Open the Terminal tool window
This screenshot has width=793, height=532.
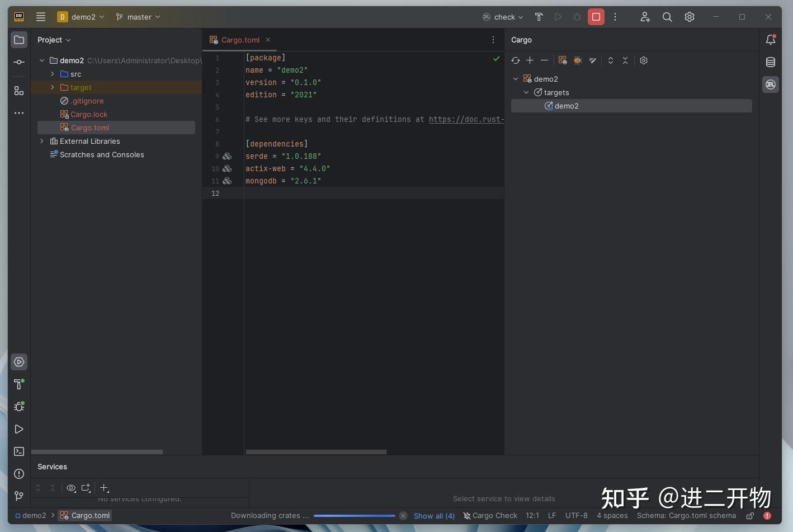coord(18,451)
